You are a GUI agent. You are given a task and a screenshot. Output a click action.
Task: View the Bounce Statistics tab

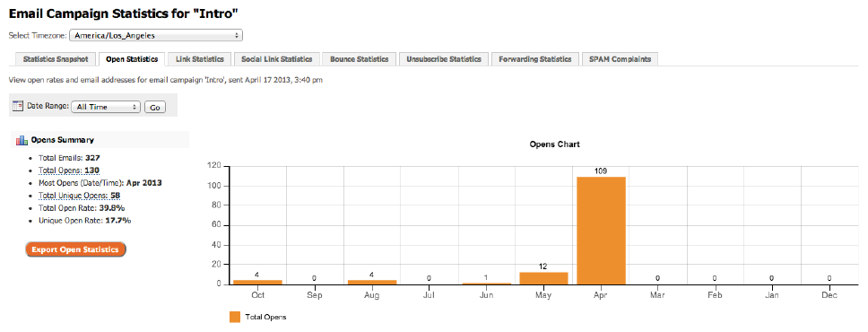coord(360,59)
